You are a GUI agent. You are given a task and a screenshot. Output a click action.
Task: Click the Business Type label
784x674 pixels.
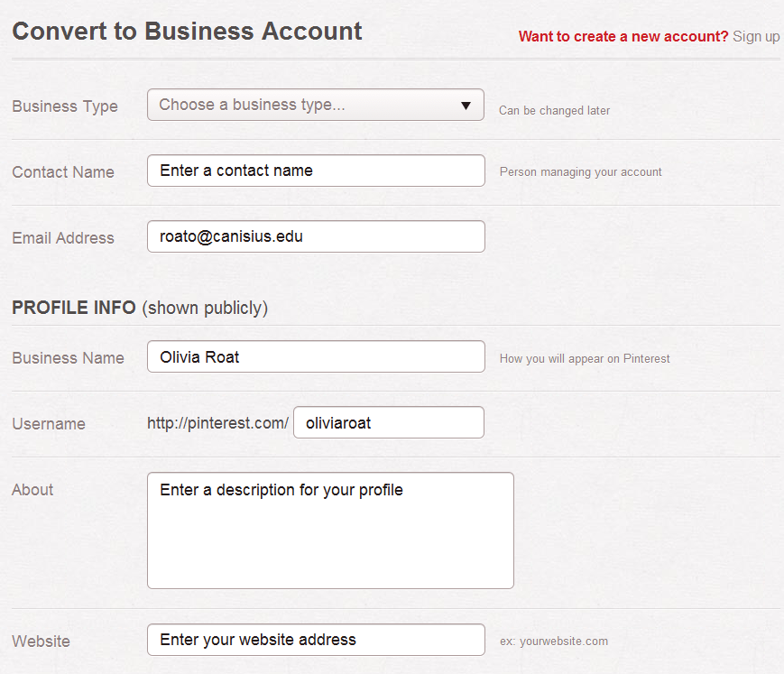(x=64, y=106)
